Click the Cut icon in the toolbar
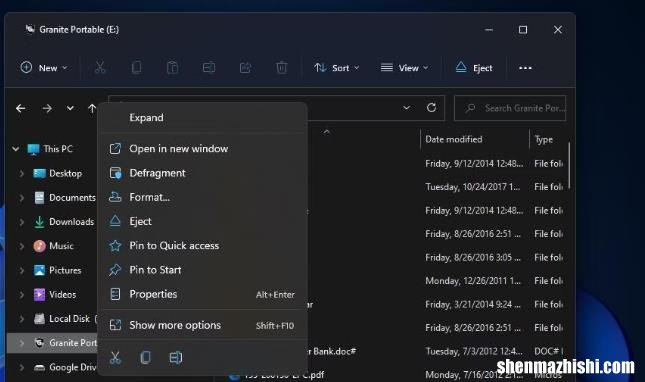645x382 pixels. (x=100, y=67)
